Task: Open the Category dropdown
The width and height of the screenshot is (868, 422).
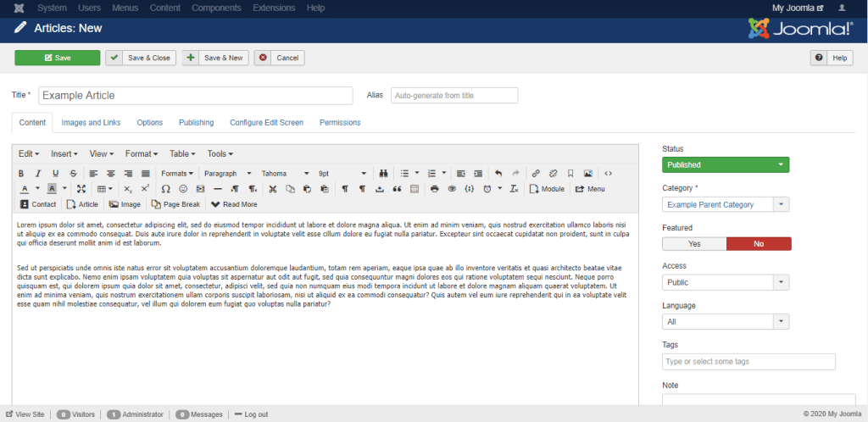Action: tap(726, 204)
